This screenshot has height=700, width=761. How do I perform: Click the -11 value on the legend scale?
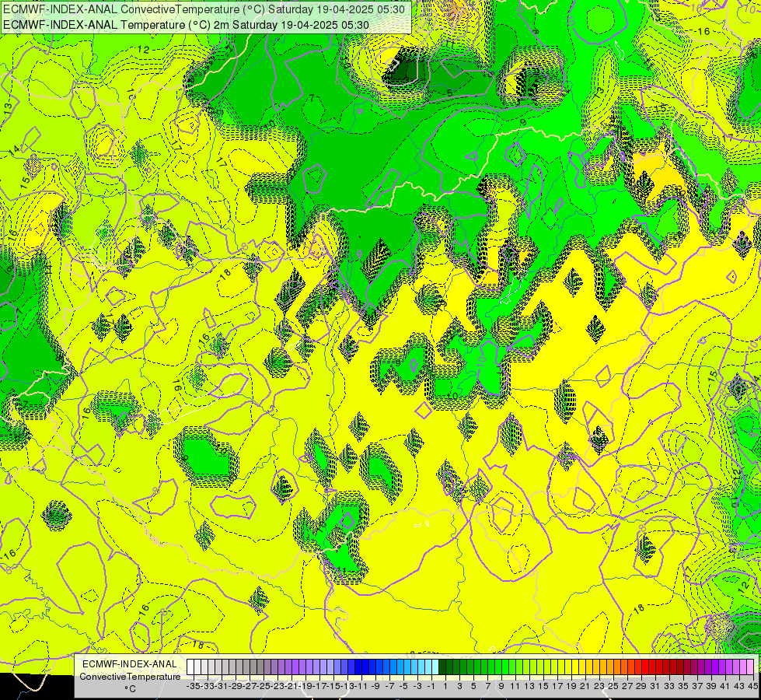[361, 686]
